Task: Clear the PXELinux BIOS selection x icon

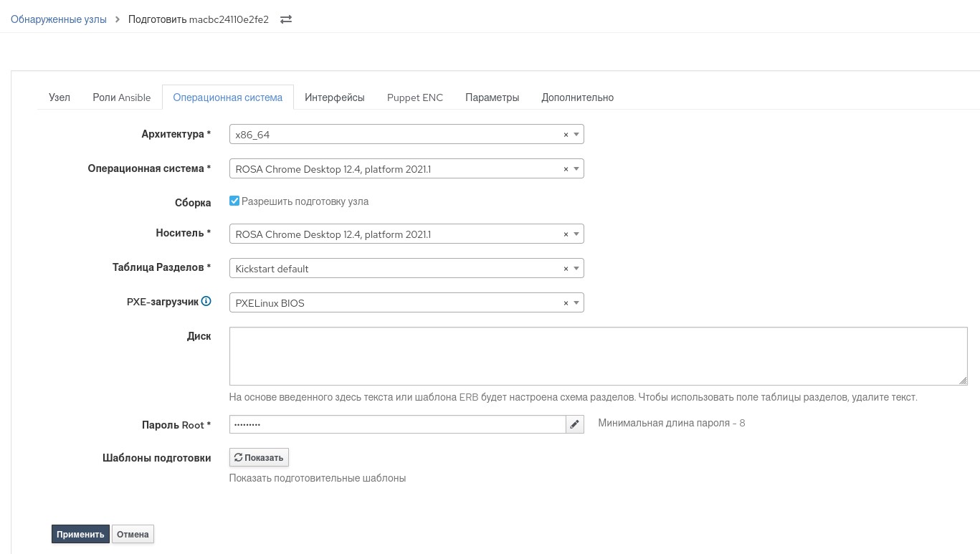Action: pos(566,303)
